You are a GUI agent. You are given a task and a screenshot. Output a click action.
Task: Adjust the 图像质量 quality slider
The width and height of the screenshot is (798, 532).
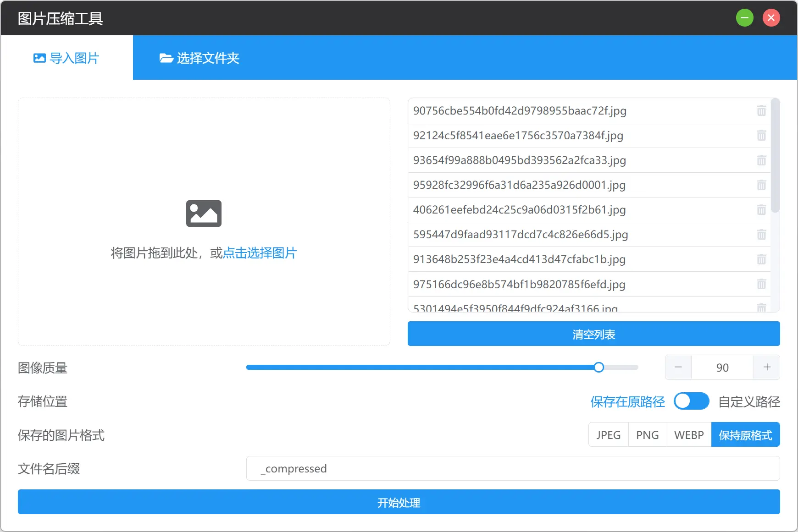[598, 367]
